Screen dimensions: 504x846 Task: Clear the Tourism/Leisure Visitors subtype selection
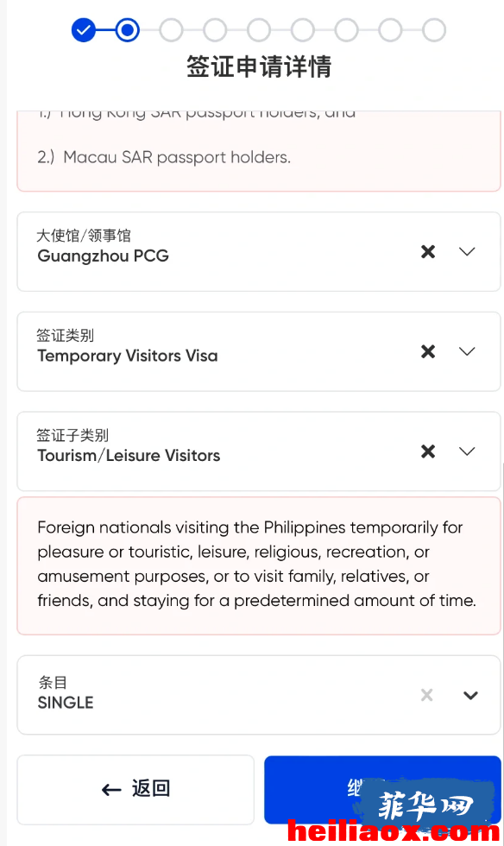pos(428,451)
